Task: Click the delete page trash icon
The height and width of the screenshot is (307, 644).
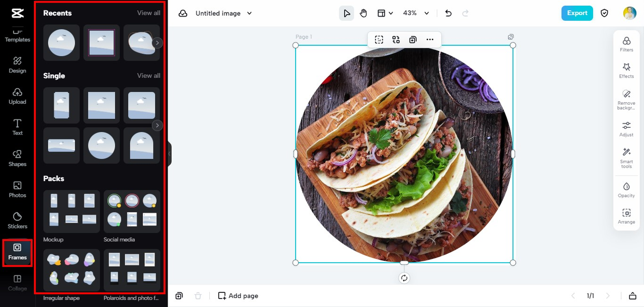Action: 198,296
